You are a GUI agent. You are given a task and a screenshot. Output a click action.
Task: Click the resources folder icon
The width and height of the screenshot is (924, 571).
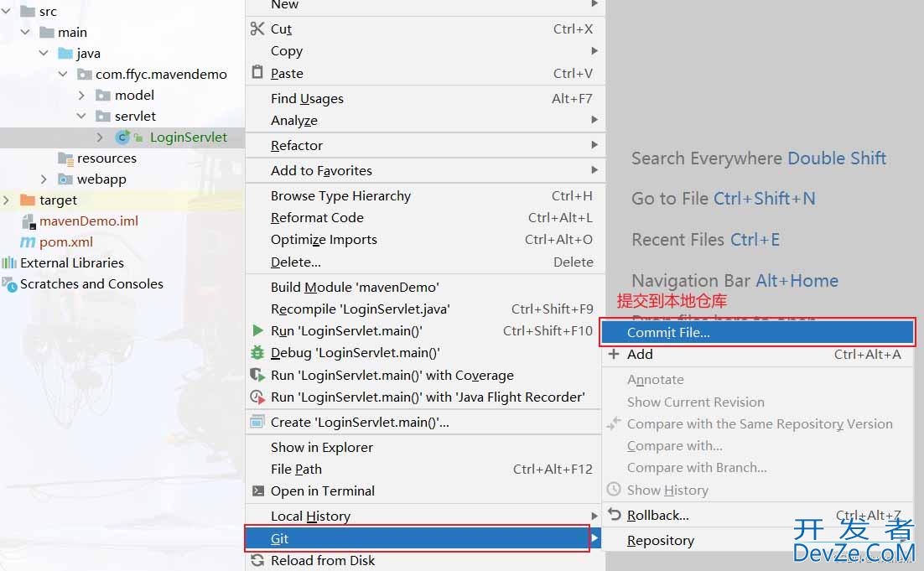[x=65, y=158]
